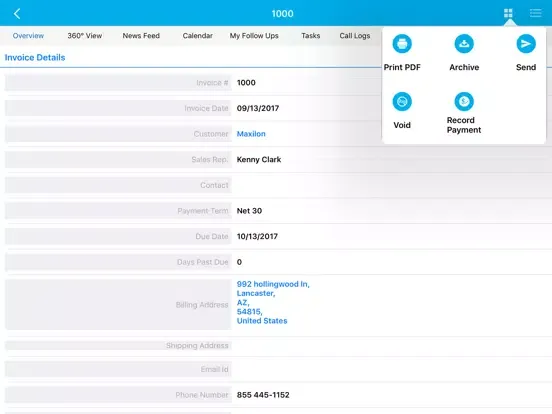Open the 360° View tab
The height and width of the screenshot is (414, 552).
click(84, 36)
